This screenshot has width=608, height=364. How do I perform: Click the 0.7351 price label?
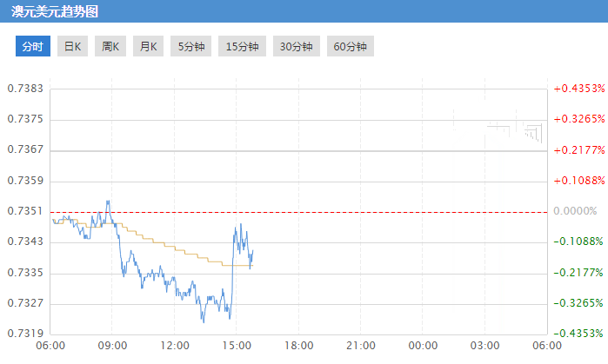[x=25, y=211]
